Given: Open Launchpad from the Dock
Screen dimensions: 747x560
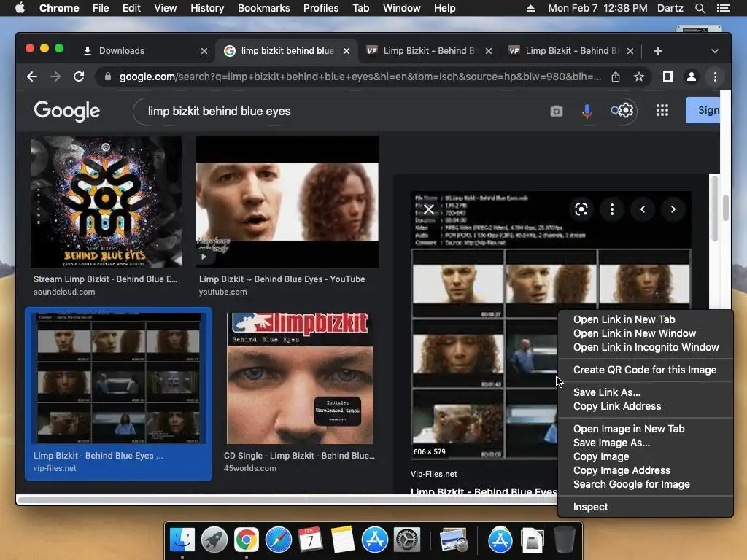Looking at the screenshot, I should pos(214,540).
